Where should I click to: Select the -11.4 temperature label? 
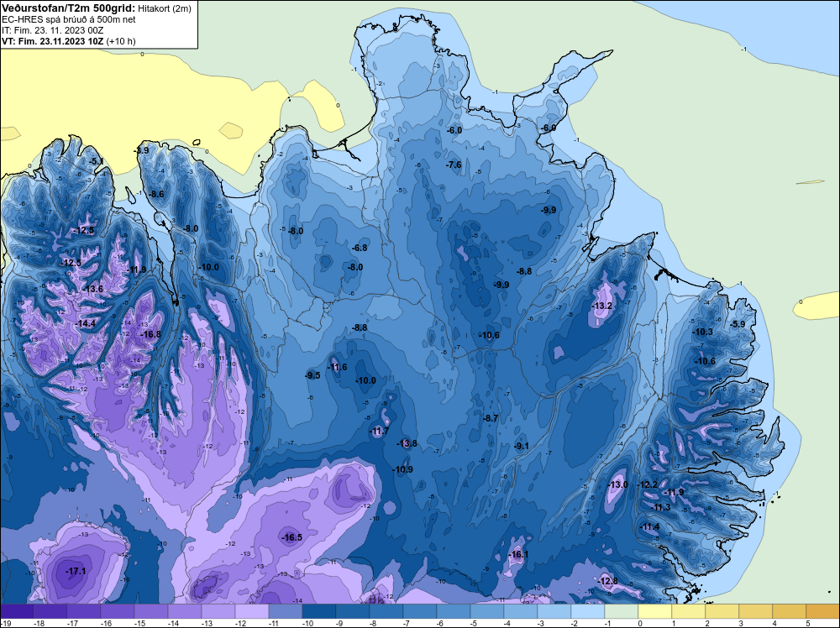pyautogui.click(x=650, y=527)
